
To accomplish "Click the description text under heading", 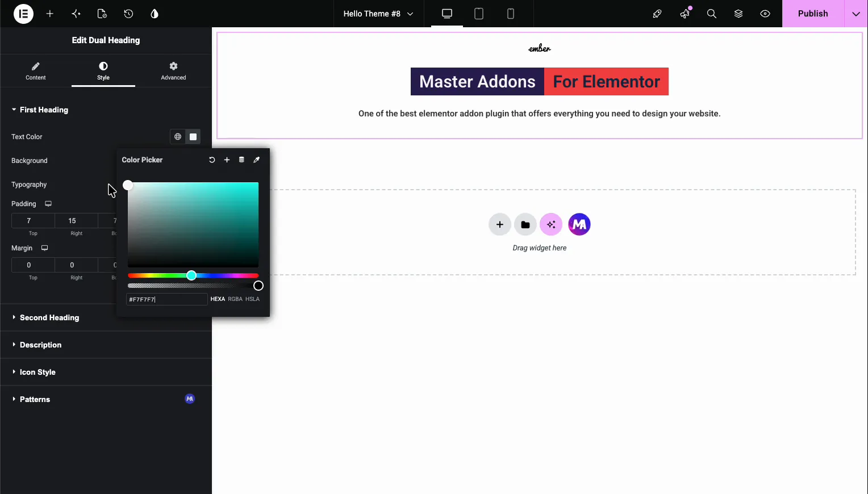I will click(539, 114).
